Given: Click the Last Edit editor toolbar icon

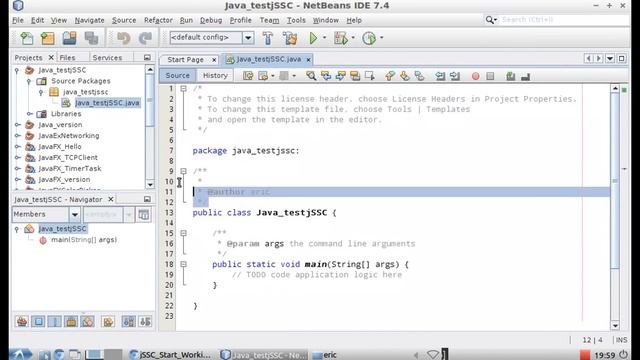Looking at the screenshot, I should pos(248,76).
